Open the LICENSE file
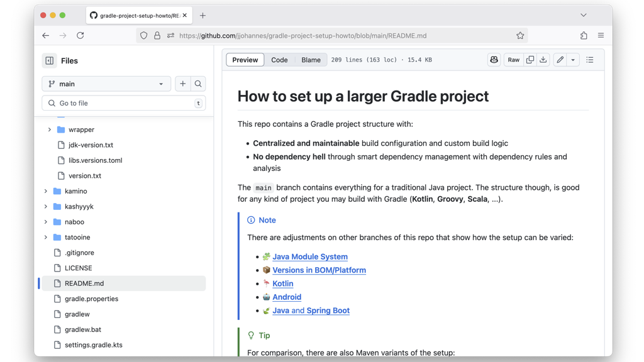The width and height of the screenshot is (644, 362). (x=78, y=268)
